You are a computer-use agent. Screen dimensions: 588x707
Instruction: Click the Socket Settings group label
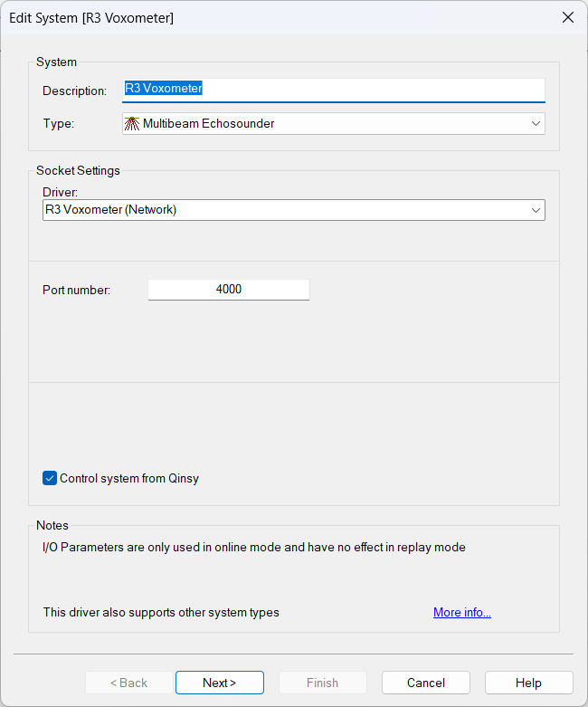tap(78, 170)
